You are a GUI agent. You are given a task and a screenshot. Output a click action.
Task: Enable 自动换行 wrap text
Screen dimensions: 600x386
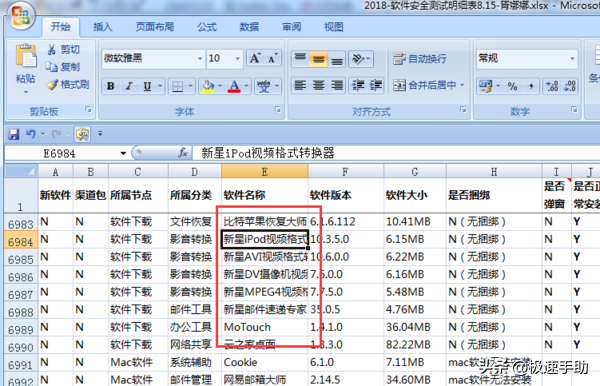420,59
